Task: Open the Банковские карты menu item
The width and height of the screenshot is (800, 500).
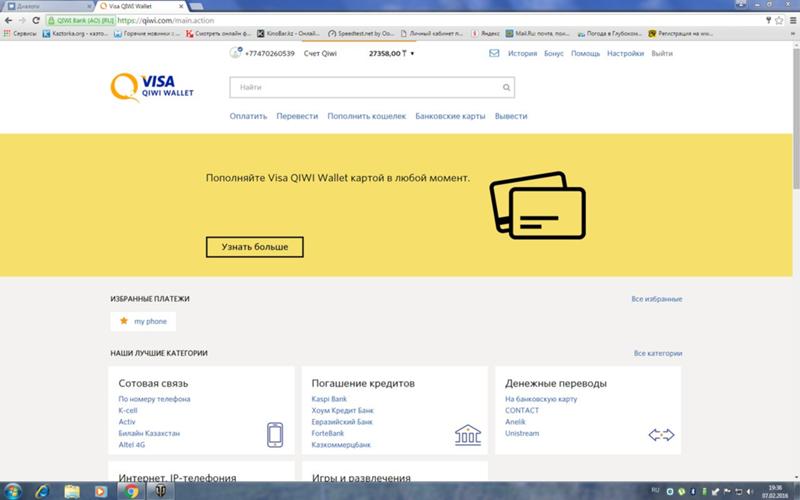Action: [450, 116]
